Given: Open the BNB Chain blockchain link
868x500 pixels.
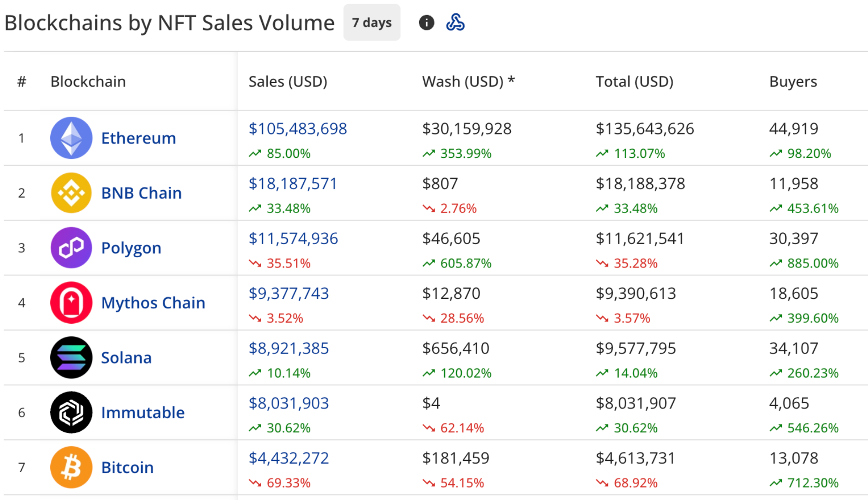Looking at the screenshot, I should tap(141, 193).
